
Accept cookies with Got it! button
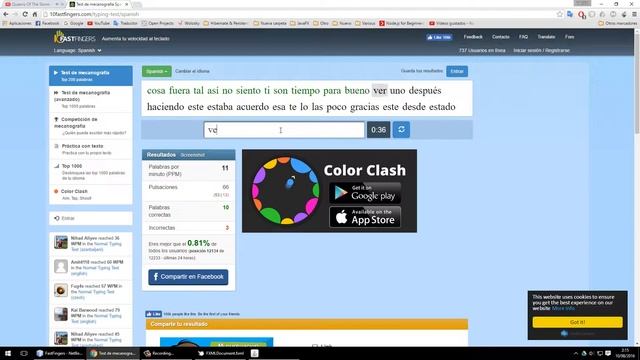click(578, 322)
